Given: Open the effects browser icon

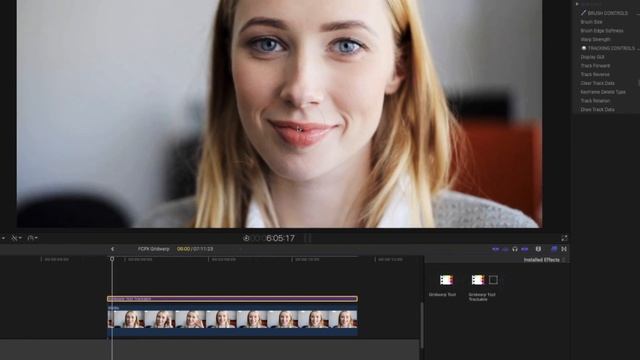Looking at the screenshot, I should pyautogui.click(x=554, y=249).
